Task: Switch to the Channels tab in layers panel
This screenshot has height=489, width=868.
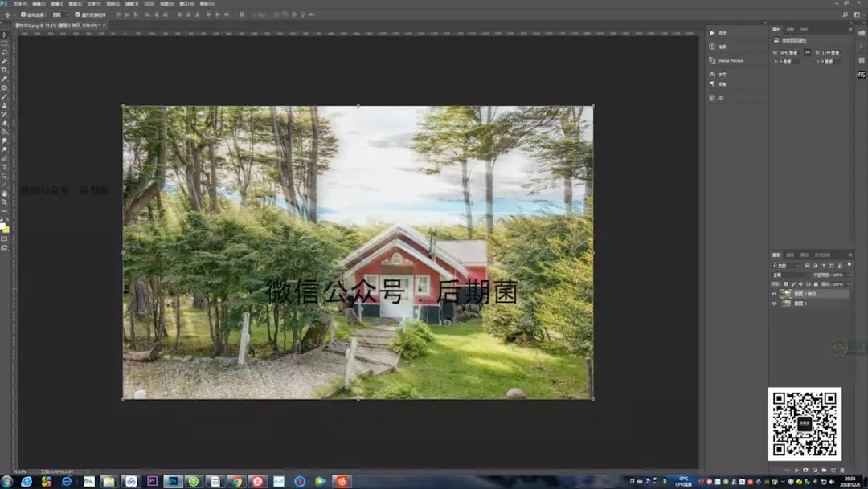Action: pos(790,255)
